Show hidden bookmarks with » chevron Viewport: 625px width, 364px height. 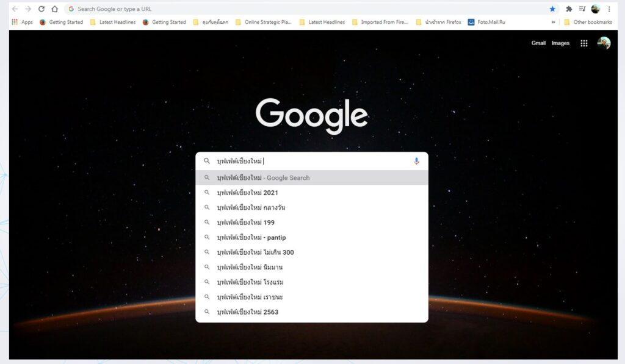[x=553, y=22]
